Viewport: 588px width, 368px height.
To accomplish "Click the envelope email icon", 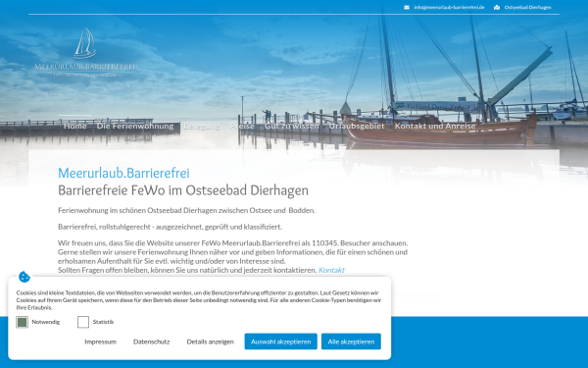I will click(407, 7).
